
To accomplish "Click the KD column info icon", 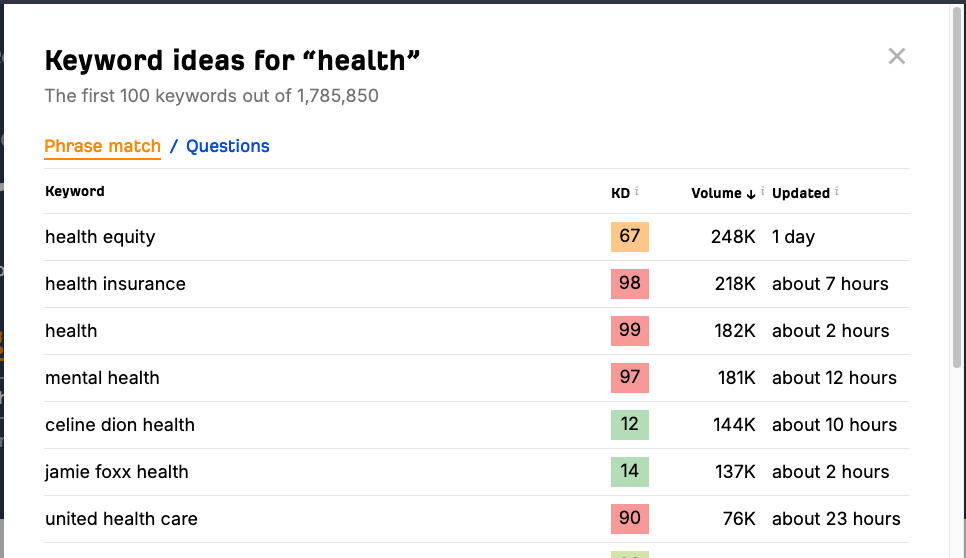I will point(637,191).
